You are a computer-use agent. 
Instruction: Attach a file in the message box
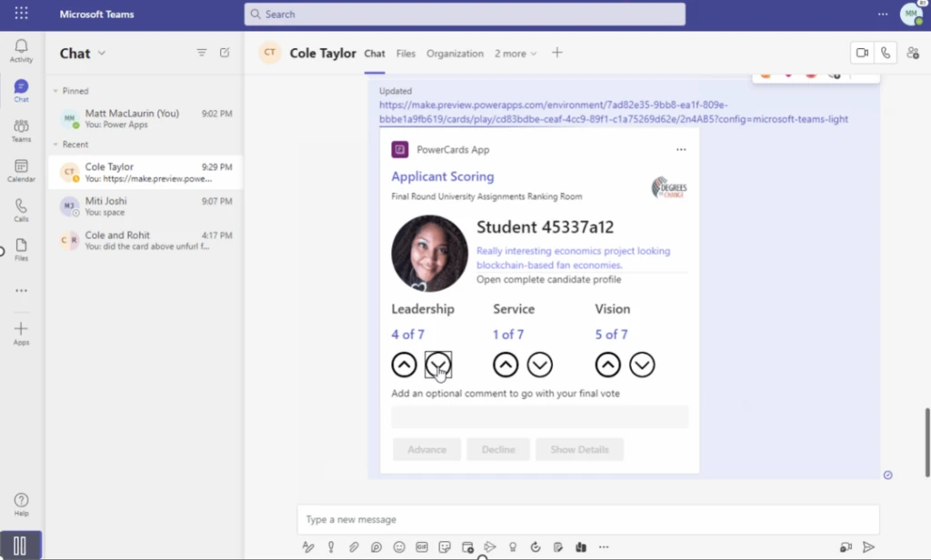(354, 546)
